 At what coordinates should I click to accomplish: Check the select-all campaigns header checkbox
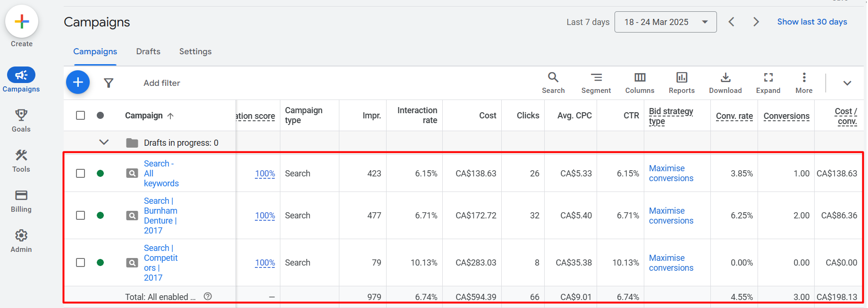click(81, 116)
